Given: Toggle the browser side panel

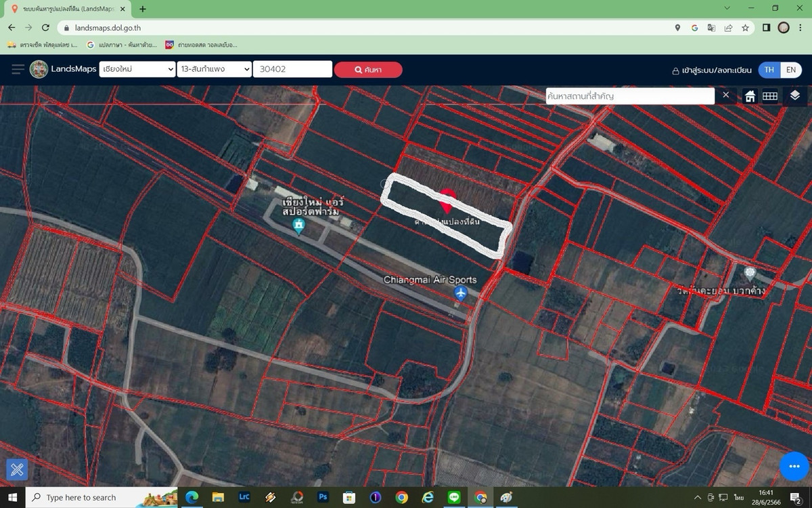Looking at the screenshot, I should pyautogui.click(x=767, y=28).
